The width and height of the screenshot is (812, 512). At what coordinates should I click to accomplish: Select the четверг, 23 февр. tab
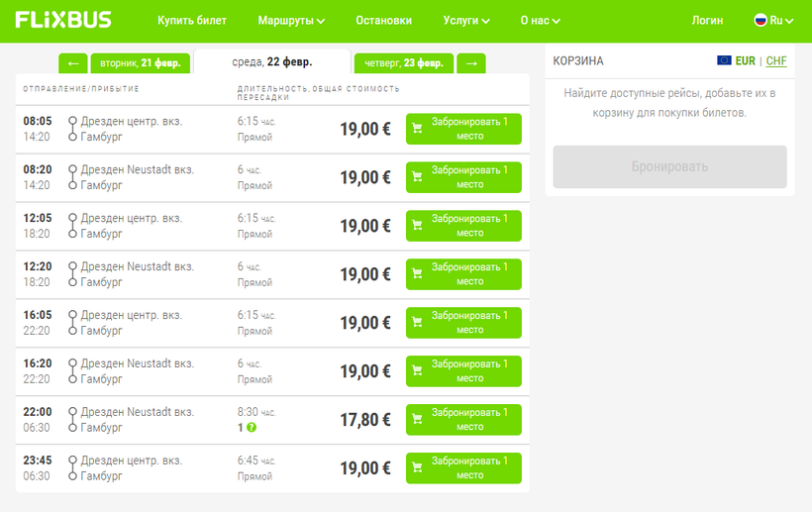coord(403,63)
